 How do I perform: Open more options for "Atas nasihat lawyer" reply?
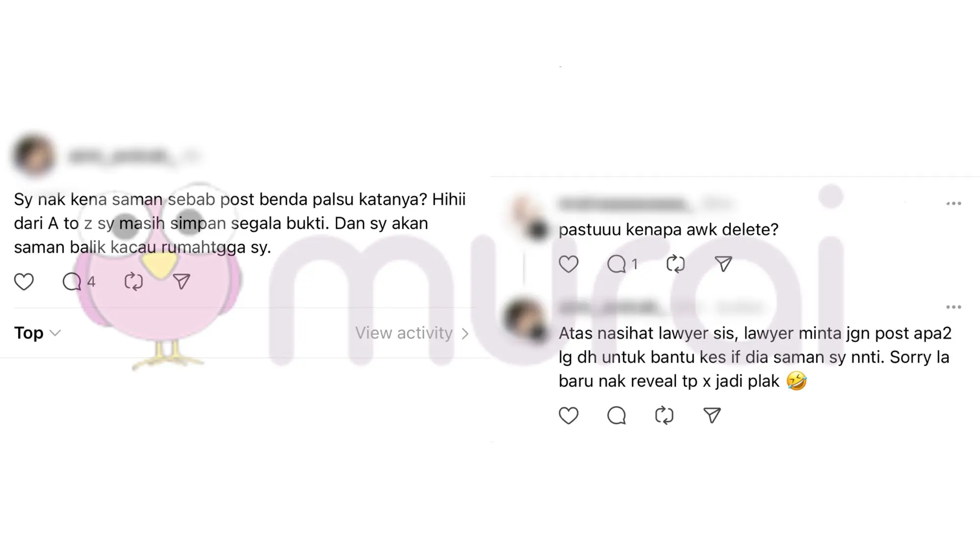click(954, 307)
